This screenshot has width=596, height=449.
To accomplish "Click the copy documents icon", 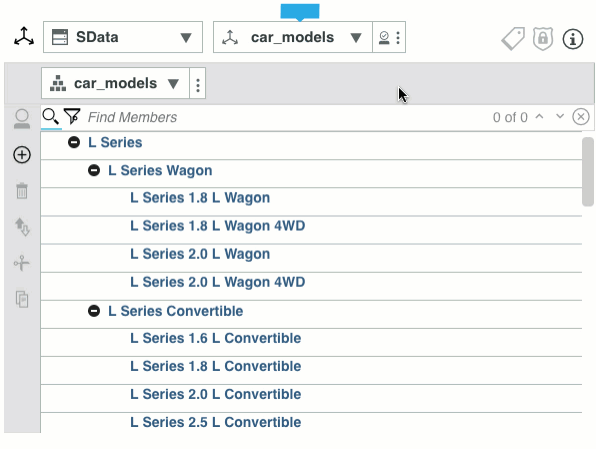I will pos(22,299).
